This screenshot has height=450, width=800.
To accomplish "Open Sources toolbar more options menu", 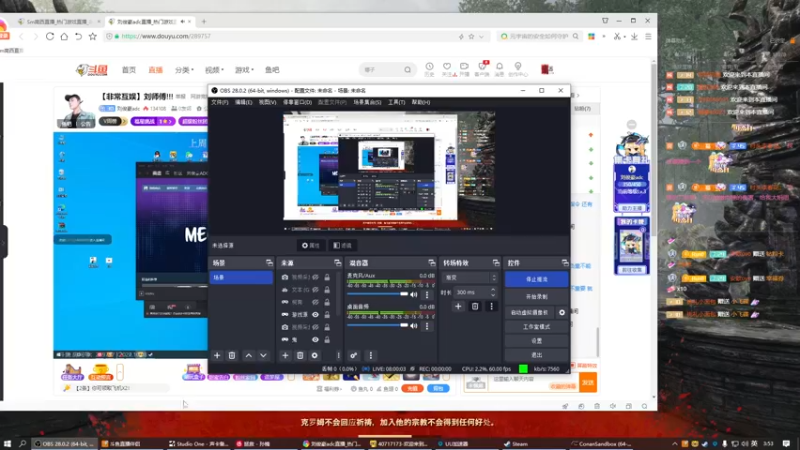I will coord(338,355).
